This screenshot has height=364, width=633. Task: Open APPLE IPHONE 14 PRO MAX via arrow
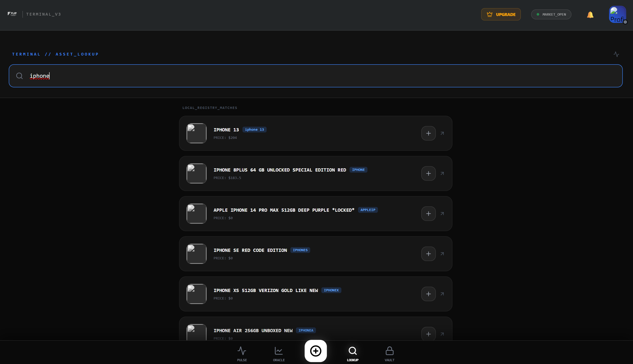442,213
